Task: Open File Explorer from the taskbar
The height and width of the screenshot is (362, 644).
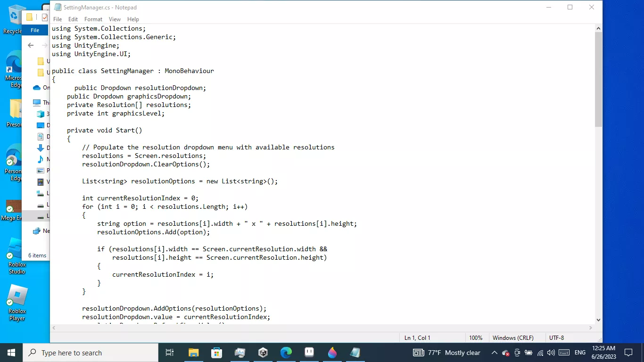Action: click(193, 353)
